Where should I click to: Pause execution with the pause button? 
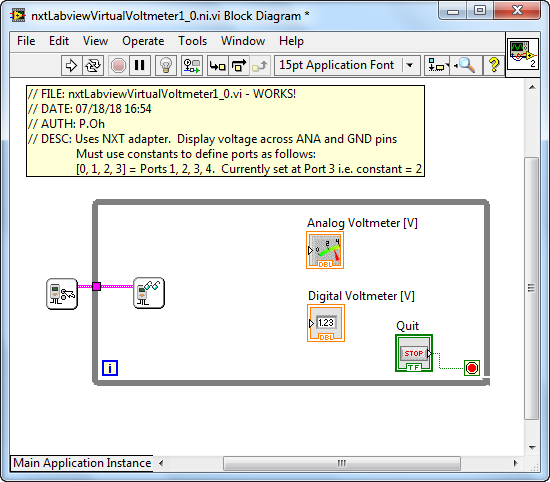point(140,65)
